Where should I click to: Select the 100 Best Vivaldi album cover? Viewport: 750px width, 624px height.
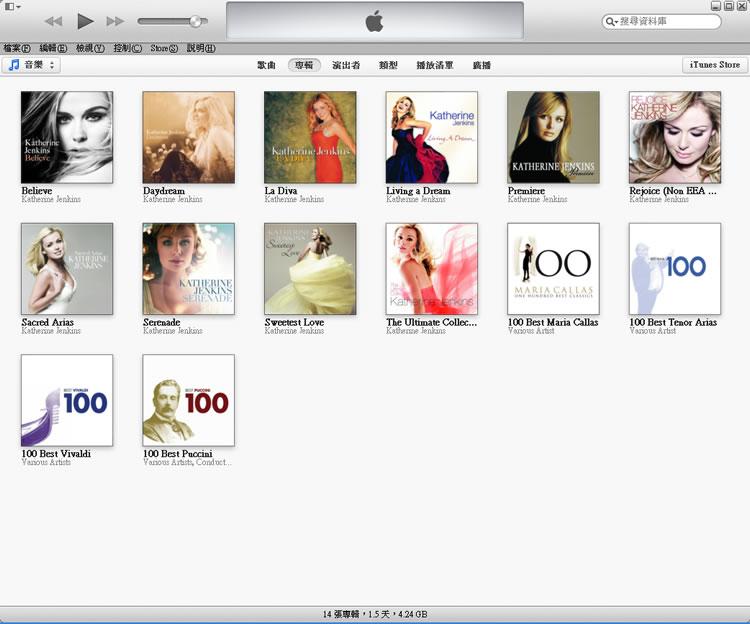click(67, 400)
